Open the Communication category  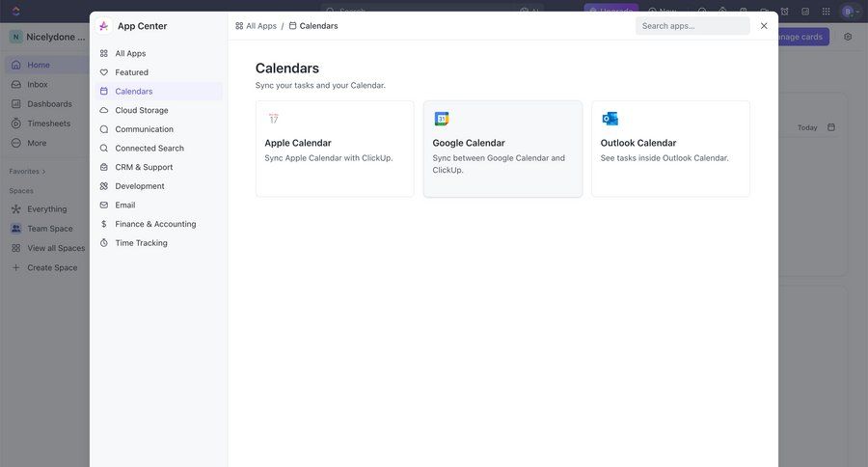144,129
